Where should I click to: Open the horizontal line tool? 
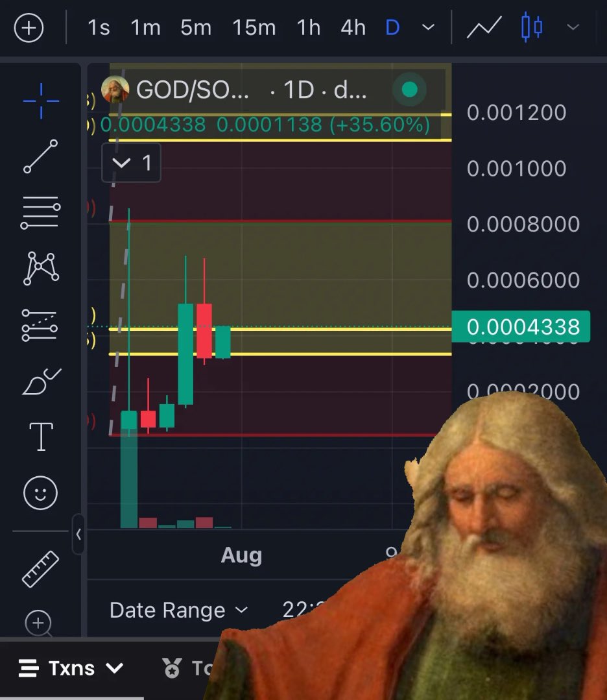(x=40, y=210)
